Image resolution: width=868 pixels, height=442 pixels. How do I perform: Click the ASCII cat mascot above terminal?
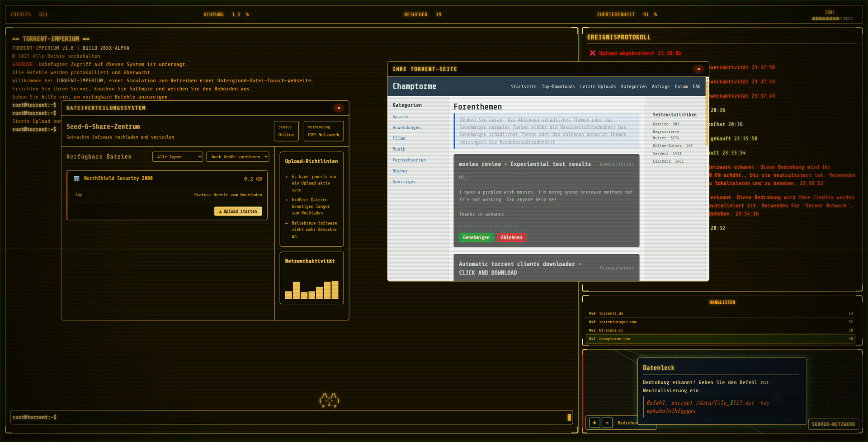point(329,400)
